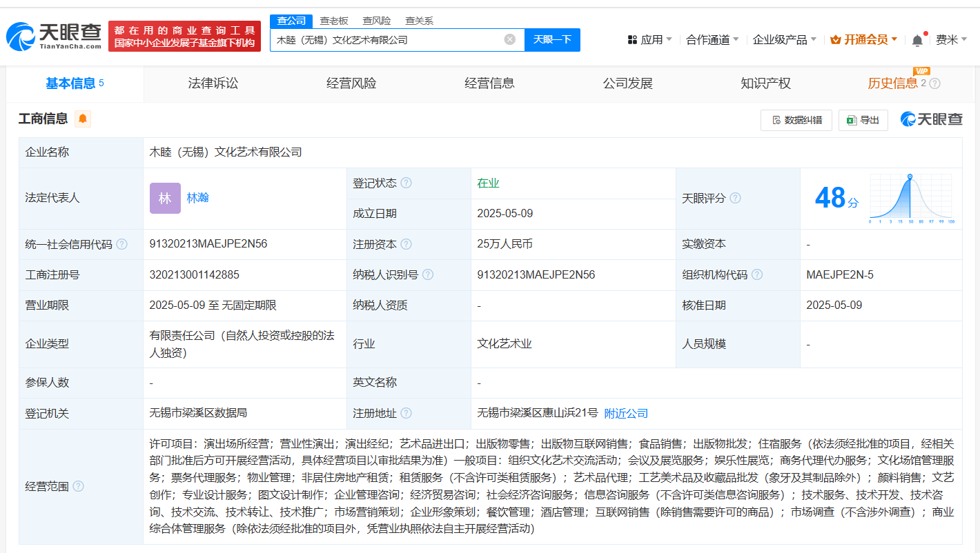Open the 企业级产品 dropdown

point(784,40)
